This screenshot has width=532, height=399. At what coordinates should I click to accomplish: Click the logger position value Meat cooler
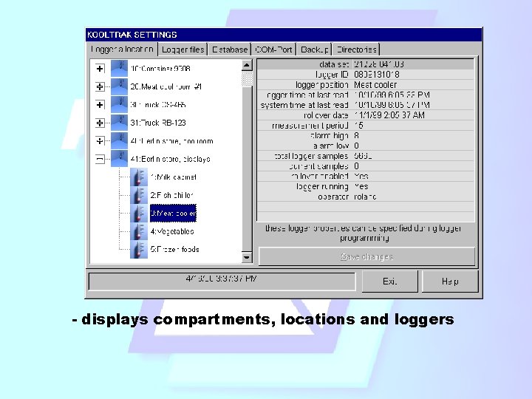pyautogui.click(x=375, y=84)
